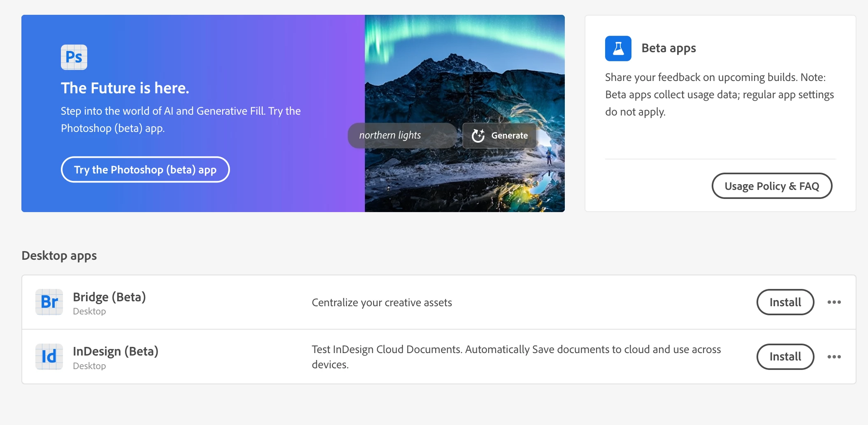Viewport: 868px width, 425px height.
Task: Click 'Desktop' label under InDesign (Beta)
Action: pos(89,366)
